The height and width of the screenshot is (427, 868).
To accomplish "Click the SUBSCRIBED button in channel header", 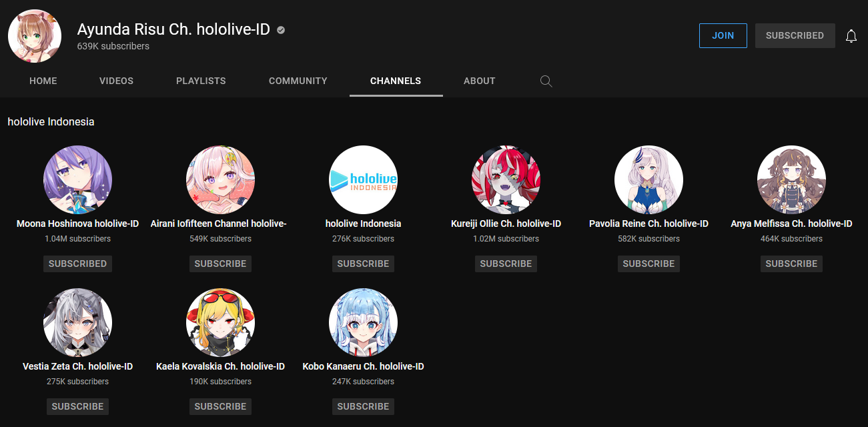I will pyautogui.click(x=795, y=35).
